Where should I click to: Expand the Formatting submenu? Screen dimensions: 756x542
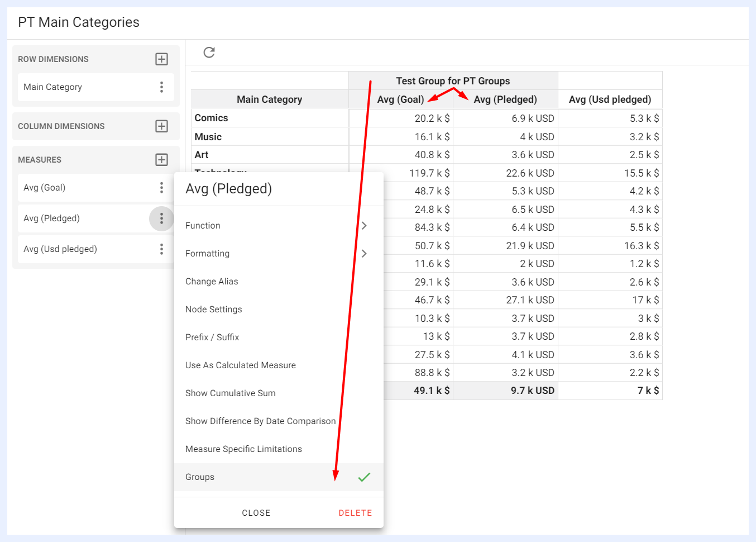(x=279, y=254)
